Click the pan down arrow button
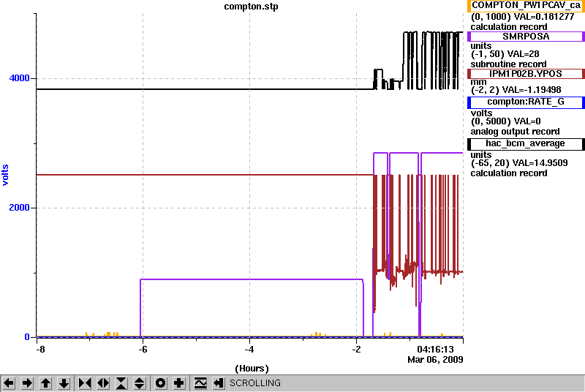This screenshot has width=585, height=392. (64, 383)
